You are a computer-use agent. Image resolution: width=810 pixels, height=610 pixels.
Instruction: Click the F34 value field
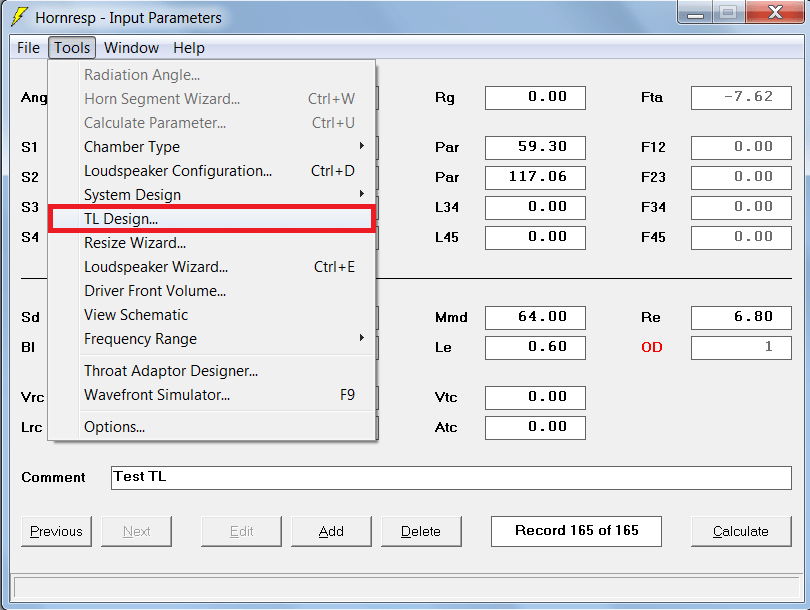pyautogui.click(x=741, y=208)
